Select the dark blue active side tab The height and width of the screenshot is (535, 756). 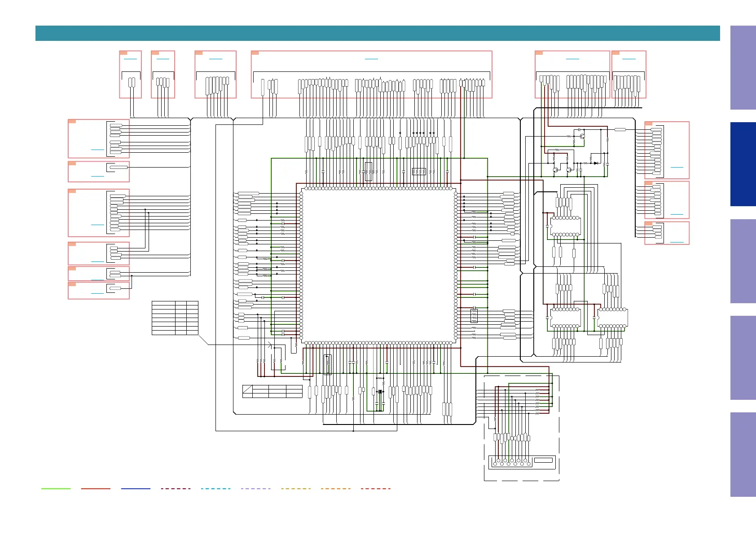(743, 164)
